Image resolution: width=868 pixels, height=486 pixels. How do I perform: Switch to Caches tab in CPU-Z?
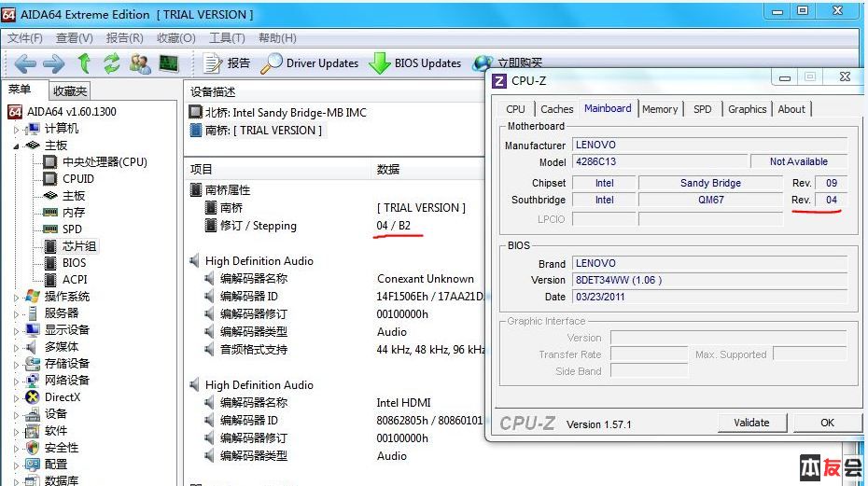[557, 109]
